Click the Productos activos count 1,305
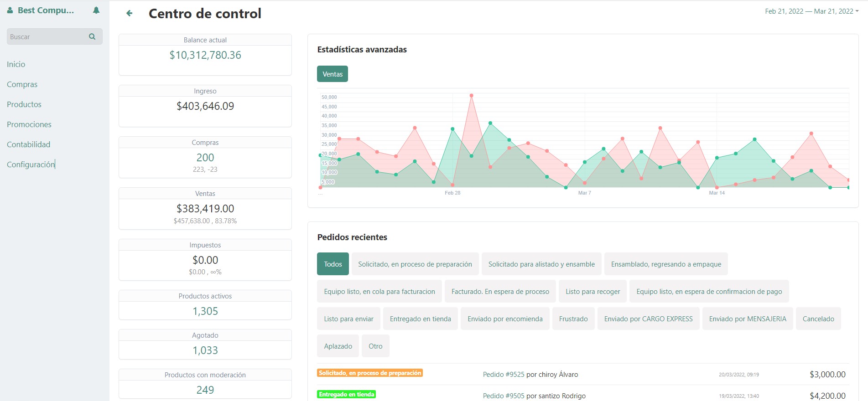Viewport: 868px width, 401px height. coord(205,311)
